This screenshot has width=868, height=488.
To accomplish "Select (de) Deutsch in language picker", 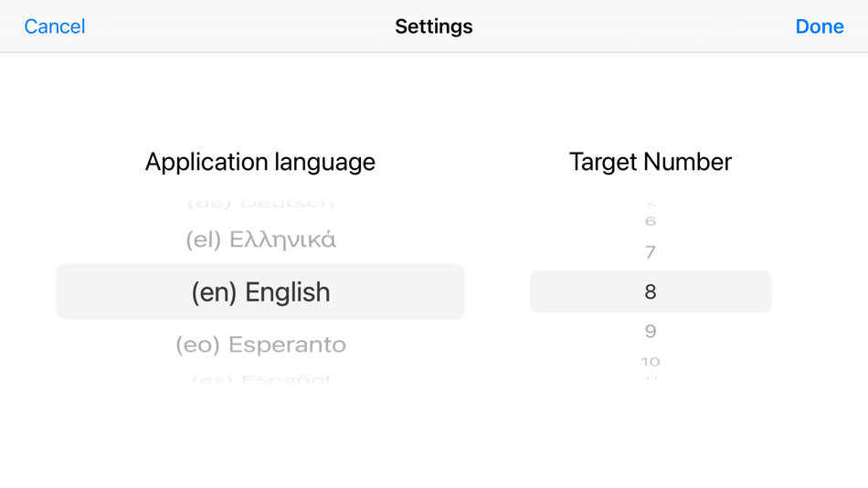I will point(260,203).
